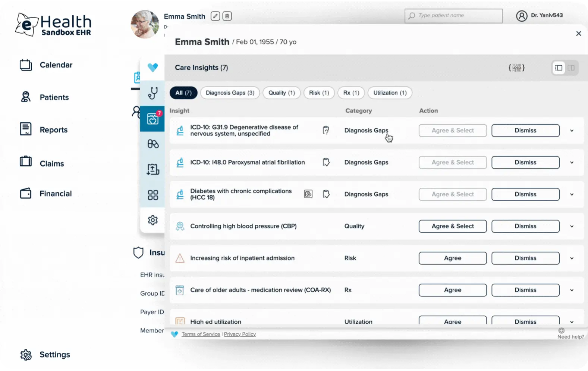This screenshot has height=371, width=588.
Task: Click Agree & Select for CBP quality insight
Action: pyautogui.click(x=452, y=226)
